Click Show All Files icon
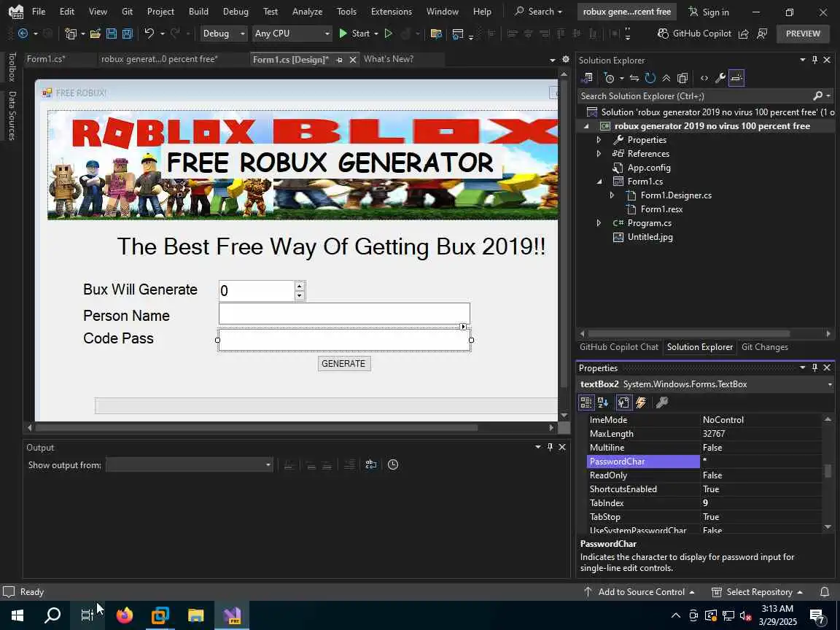The height and width of the screenshot is (630, 840). 682,78
